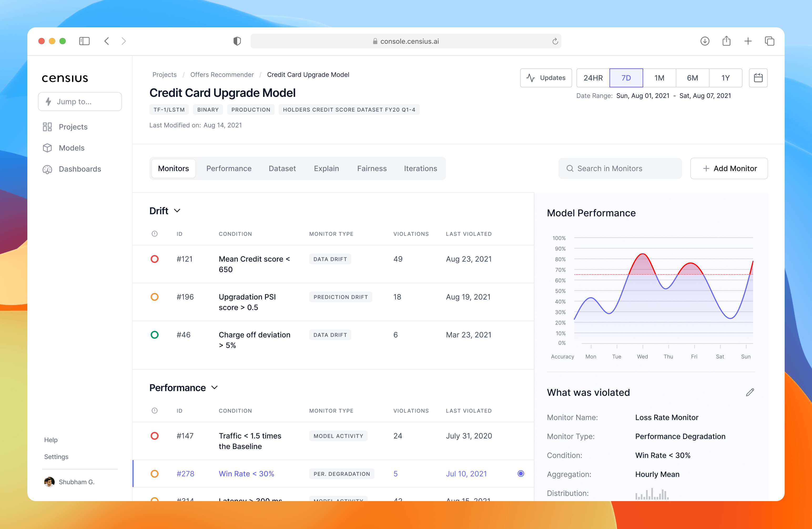This screenshot has width=812, height=529.
Task: Click the Add Monitor button
Action: pos(729,168)
